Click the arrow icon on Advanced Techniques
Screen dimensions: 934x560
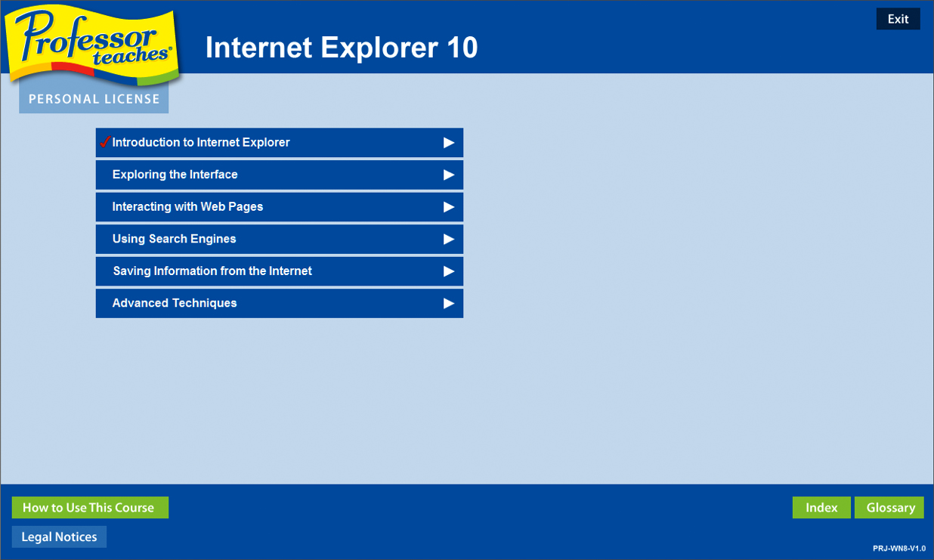click(449, 303)
